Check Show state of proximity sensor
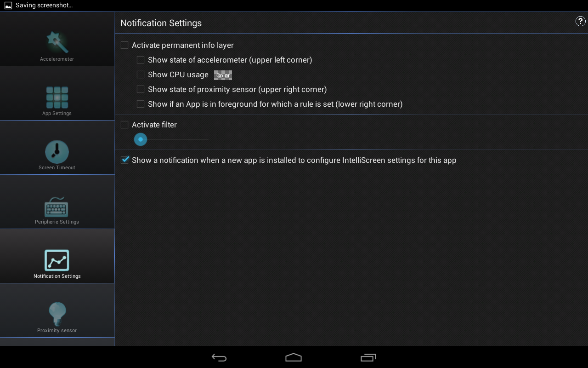 [141, 89]
